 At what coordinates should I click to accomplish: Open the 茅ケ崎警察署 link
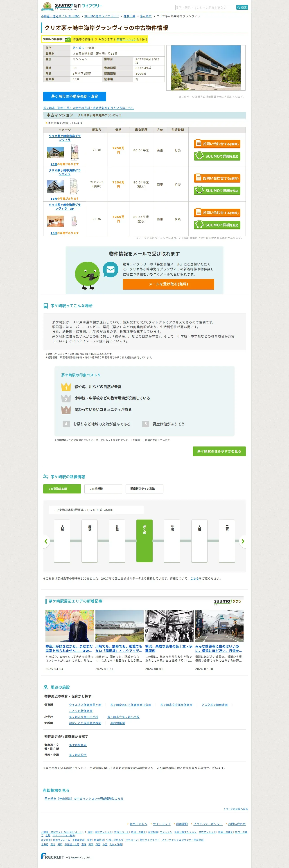click(x=78, y=745)
